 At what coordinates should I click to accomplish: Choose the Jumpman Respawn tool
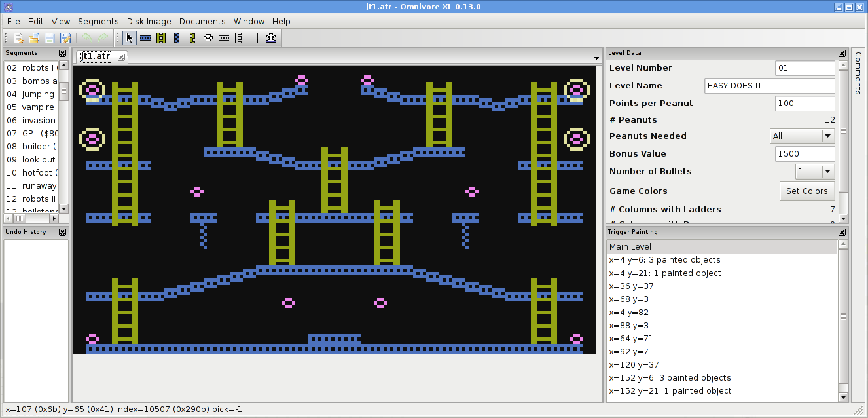(271, 38)
